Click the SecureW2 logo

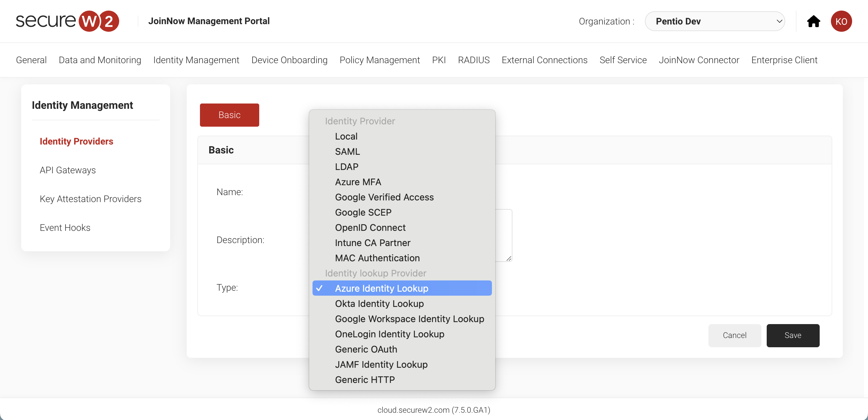[68, 21]
